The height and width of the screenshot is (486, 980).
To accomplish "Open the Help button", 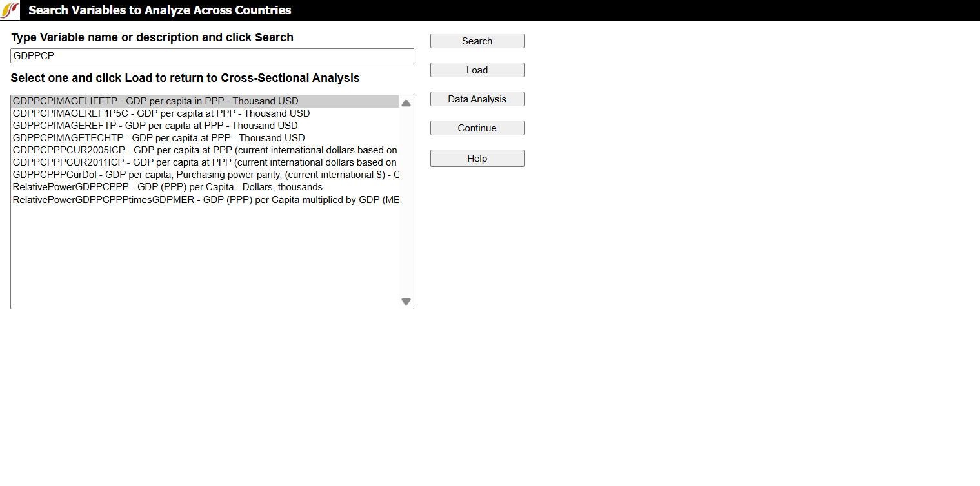I will pyautogui.click(x=477, y=159).
